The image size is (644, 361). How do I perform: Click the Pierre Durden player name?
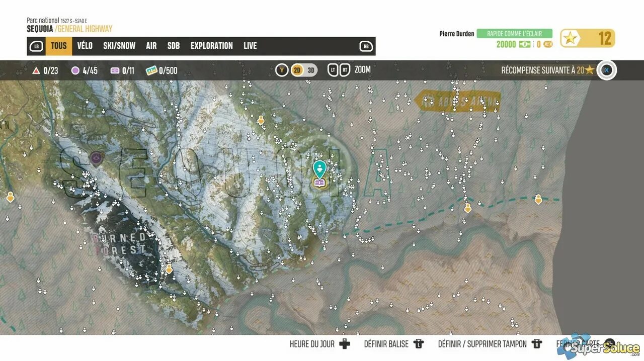457,34
